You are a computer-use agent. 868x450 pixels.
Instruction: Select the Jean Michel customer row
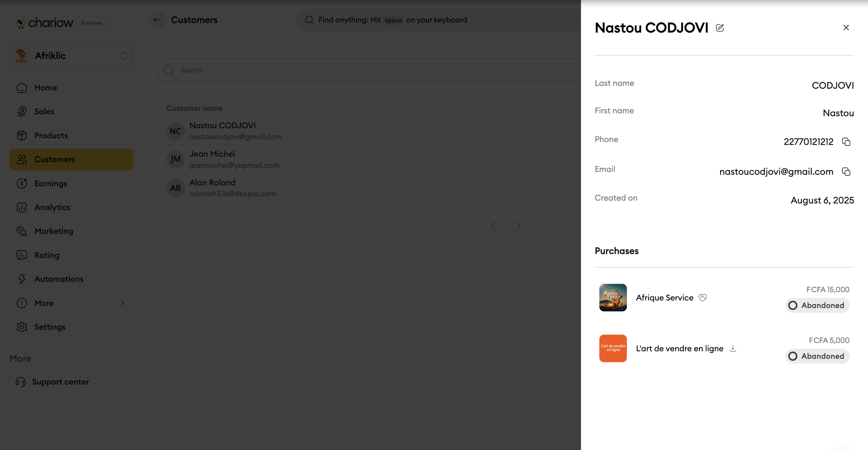(369, 160)
